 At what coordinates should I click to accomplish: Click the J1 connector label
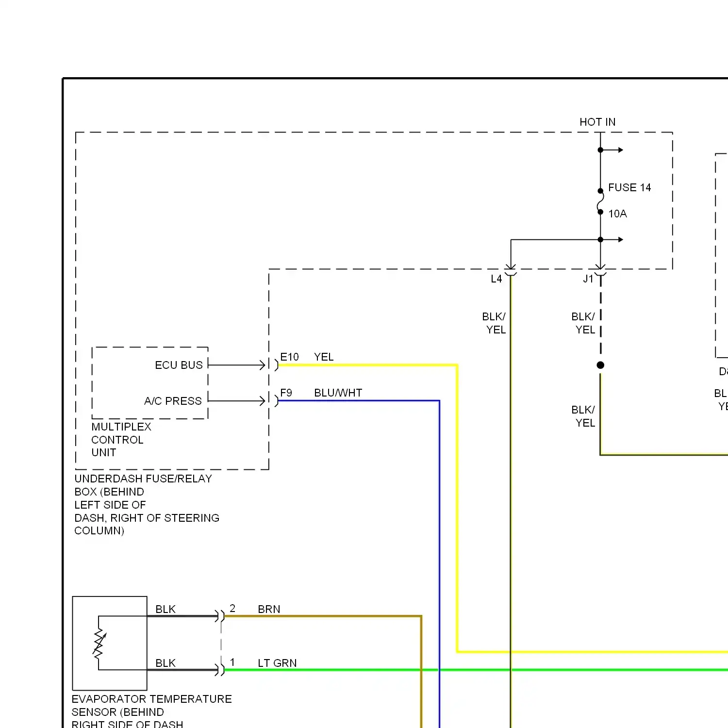tap(588, 279)
